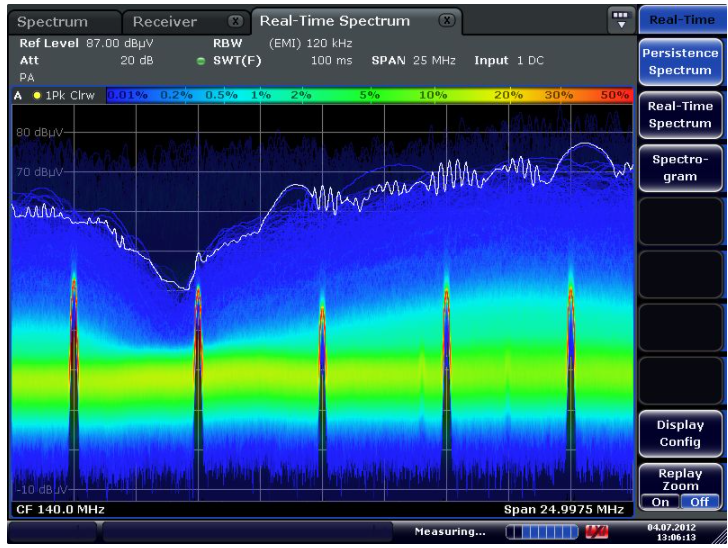
Task: Open the tab overview dropdown icon
Action: point(621,20)
